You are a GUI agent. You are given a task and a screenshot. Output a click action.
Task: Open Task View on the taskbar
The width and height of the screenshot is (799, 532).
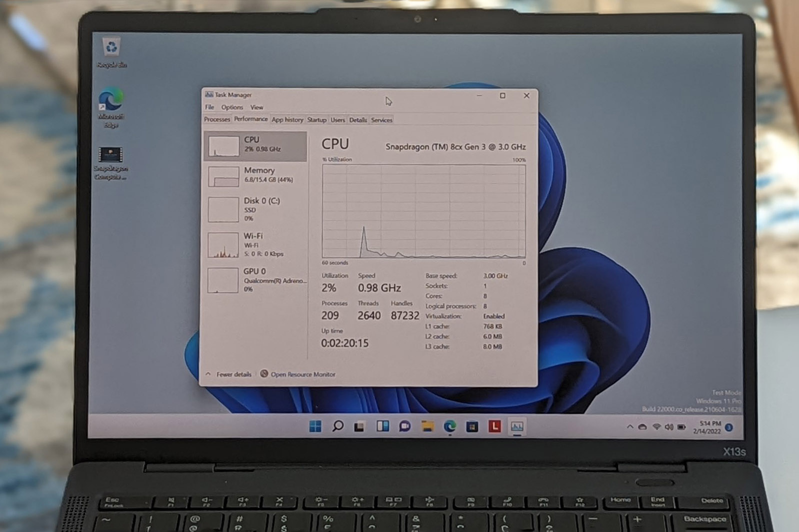tap(359, 427)
